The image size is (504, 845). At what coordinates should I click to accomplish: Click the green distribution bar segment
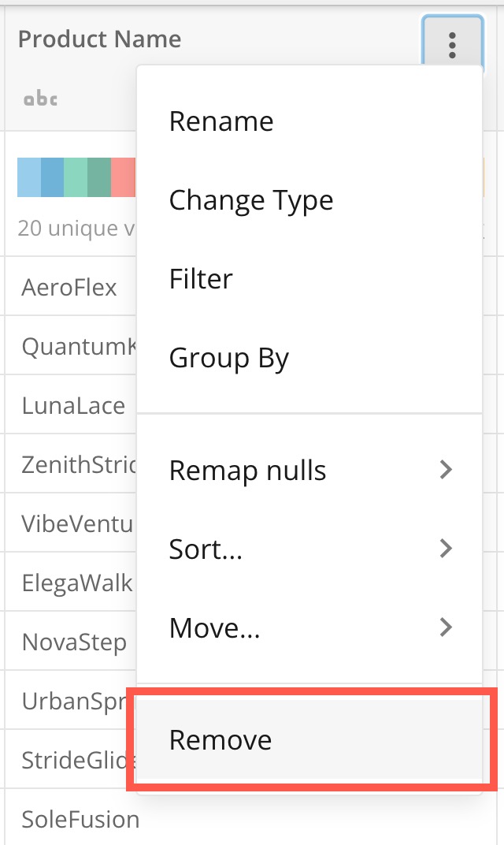point(76,177)
